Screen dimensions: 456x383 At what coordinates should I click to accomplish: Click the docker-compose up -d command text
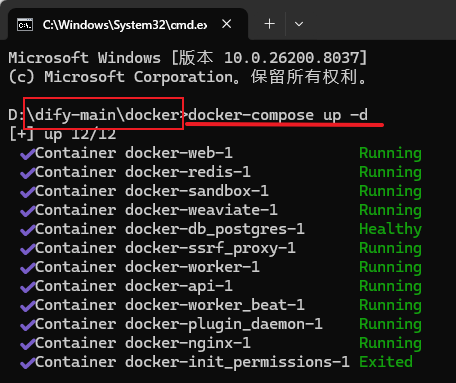click(x=278, y=115)
